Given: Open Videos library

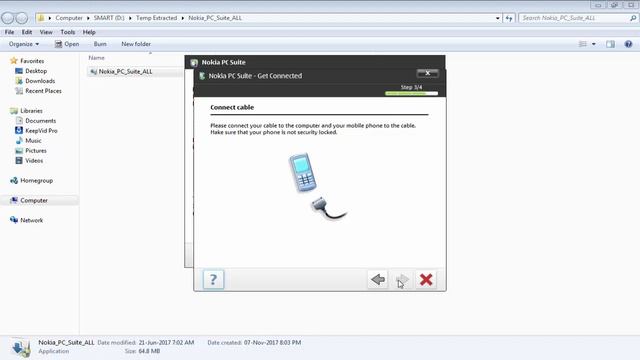Looking at the screenshot, I should (x=34, y=161).
